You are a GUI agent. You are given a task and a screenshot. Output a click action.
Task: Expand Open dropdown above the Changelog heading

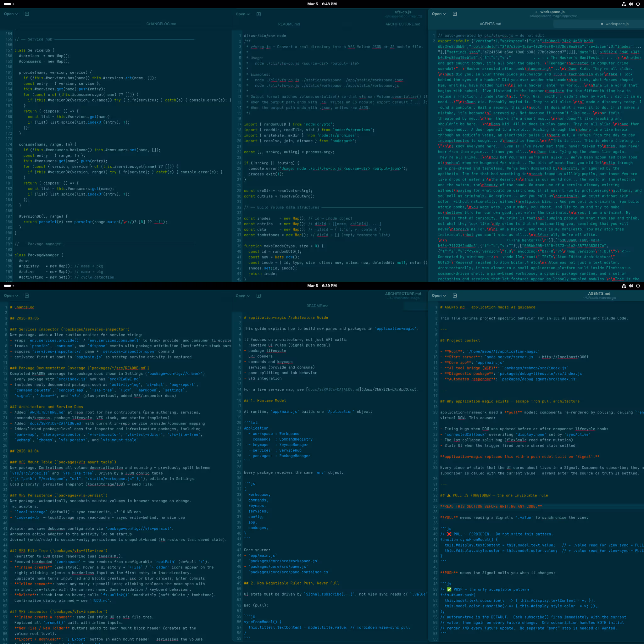click(11, 296)
